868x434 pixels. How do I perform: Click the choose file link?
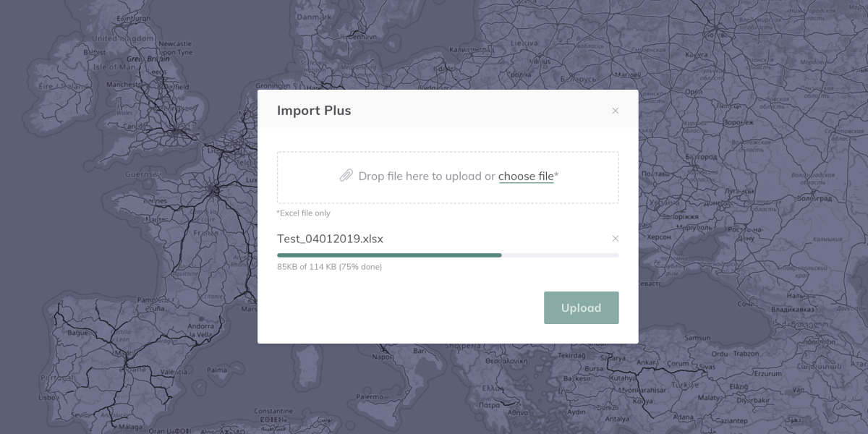[526, 176]
